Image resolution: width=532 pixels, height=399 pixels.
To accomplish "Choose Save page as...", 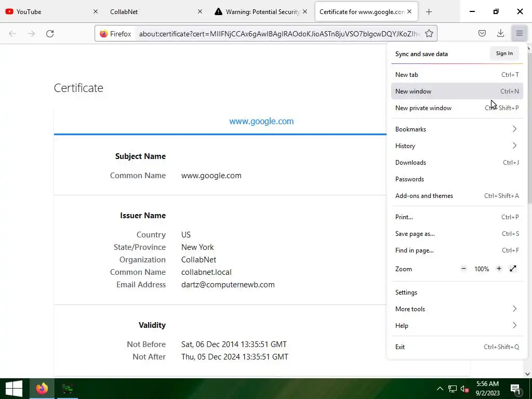I will point(457,234).
